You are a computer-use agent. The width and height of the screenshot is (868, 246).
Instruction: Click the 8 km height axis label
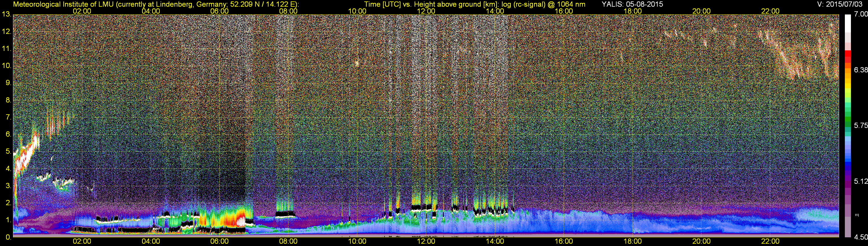click(x=8, y=100)
